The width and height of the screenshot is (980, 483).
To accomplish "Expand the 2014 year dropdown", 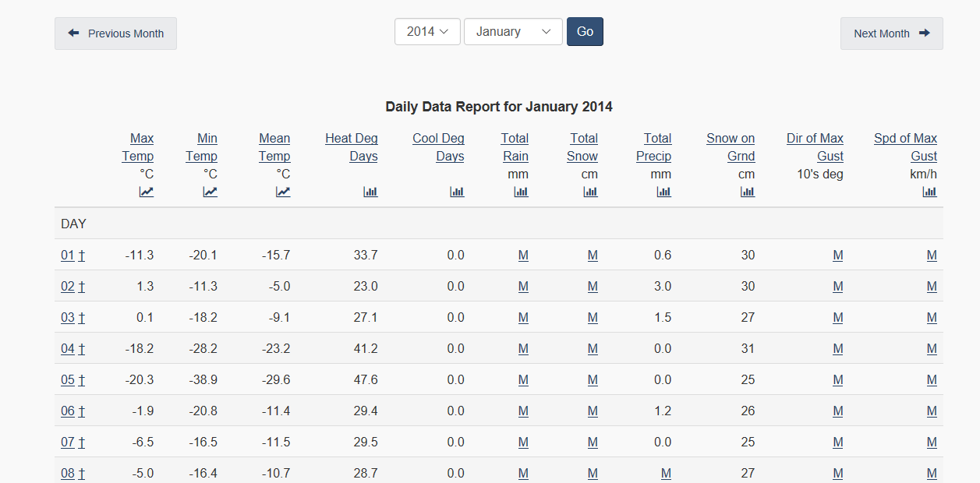I will (427, 32).
